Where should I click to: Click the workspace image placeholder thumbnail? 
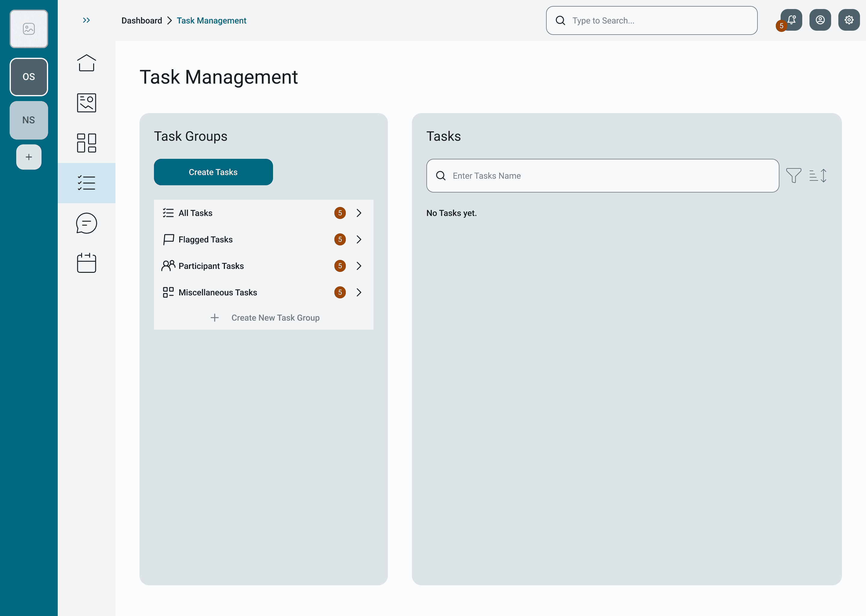click(x=29, y=29)
